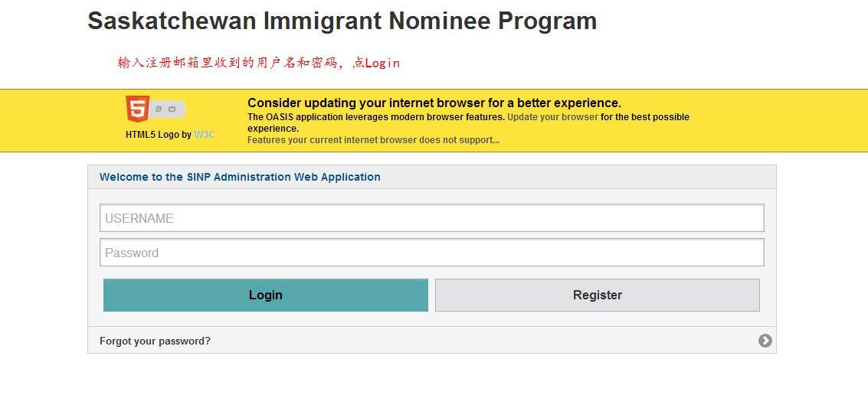
Task: Expand "Features your current internet browser does not support"
Action: click(x=373, y=140)
